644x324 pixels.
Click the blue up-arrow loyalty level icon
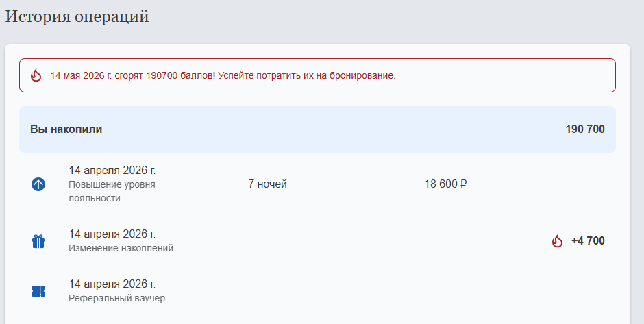(x=38, y=184)
